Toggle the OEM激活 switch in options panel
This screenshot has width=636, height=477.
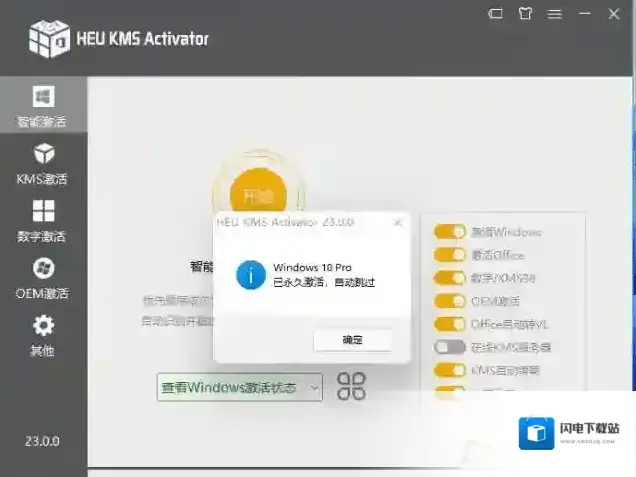click(450, 301)
